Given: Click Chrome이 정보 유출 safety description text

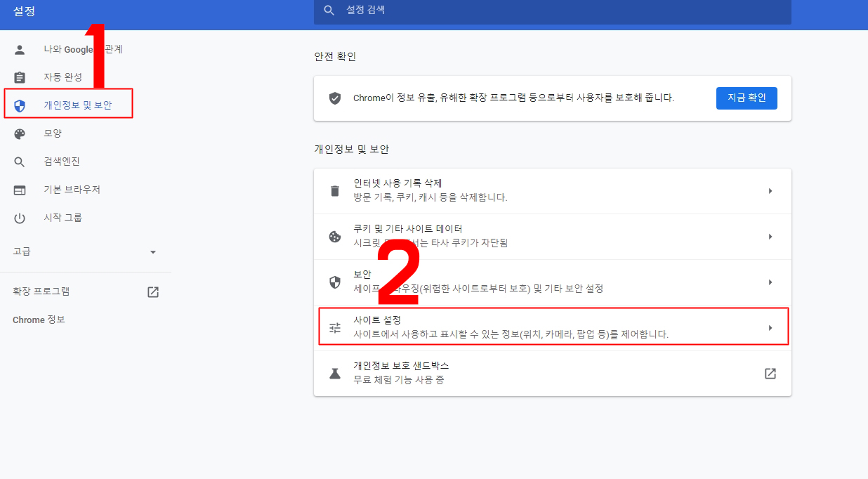Looking at the screenshot, I should point(513,98).
